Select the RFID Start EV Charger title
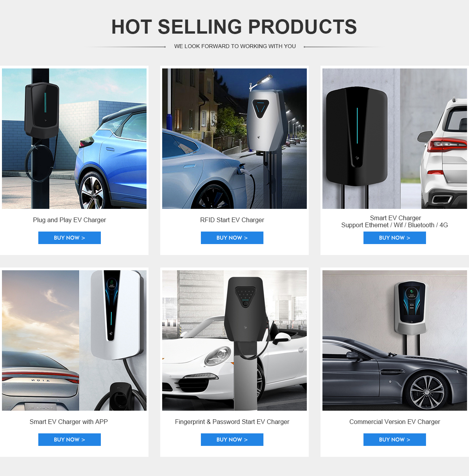Image resolution: width=469 pixels, height=476 pixels. pyautogui.click(x=232, y=220)
